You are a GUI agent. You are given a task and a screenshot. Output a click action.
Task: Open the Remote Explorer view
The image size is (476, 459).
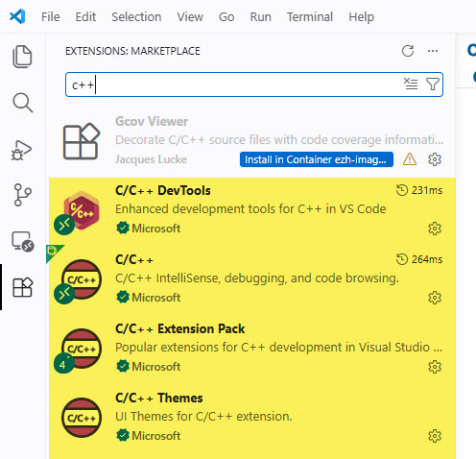point(22,242)
